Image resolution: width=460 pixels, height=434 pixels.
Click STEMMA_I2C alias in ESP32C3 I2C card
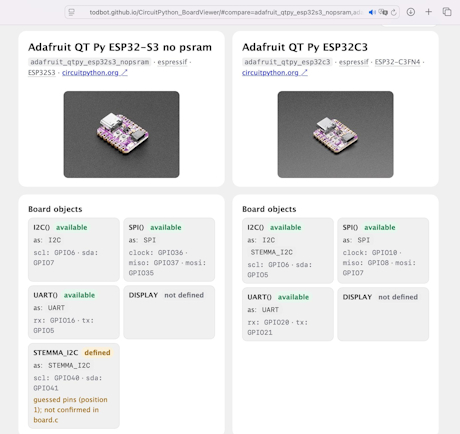pyautogui.click(x=272, y=252)
